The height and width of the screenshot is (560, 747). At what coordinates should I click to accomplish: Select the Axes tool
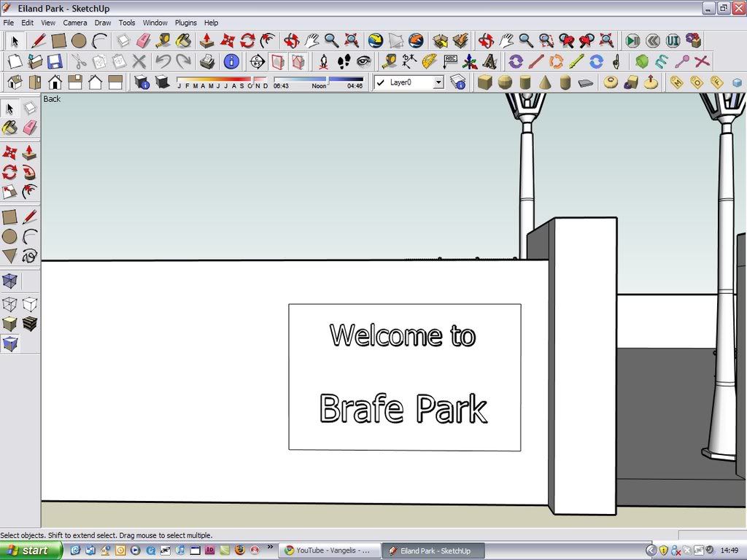(470, 61)
